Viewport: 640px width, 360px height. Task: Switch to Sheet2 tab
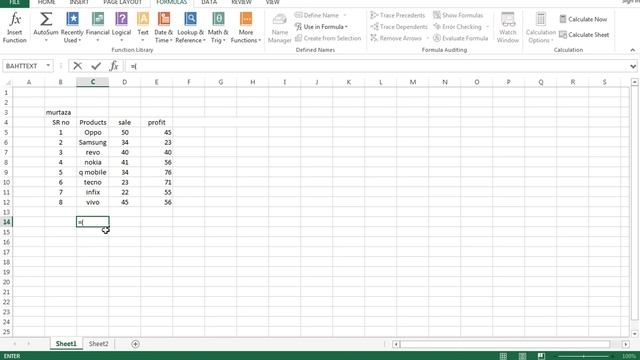99,344
